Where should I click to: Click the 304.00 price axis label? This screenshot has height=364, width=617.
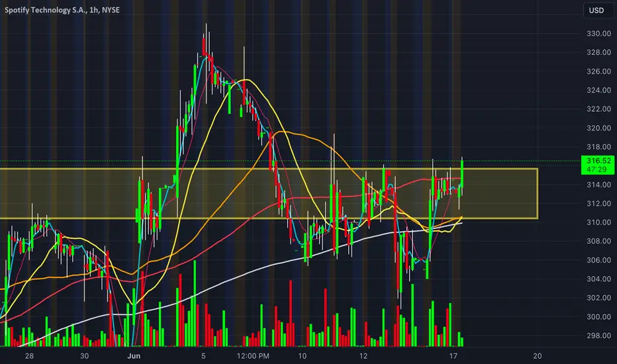pyautogui.click(x=598, y=279)
